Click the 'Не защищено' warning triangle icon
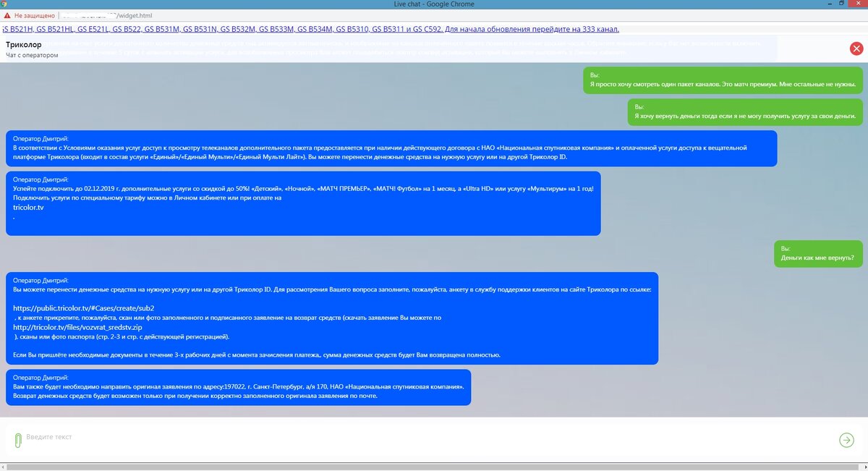The height and width of the screenshot is (471, 868). pos(7,14)
